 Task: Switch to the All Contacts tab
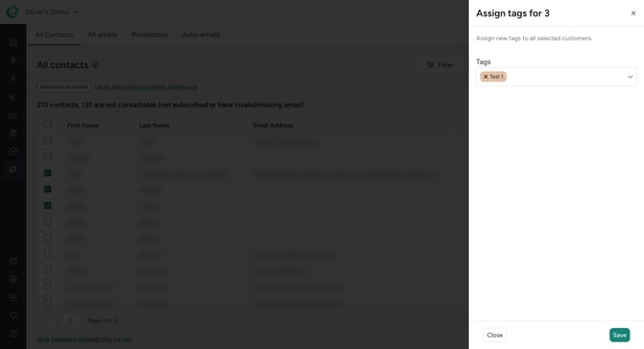coord(54,35)
